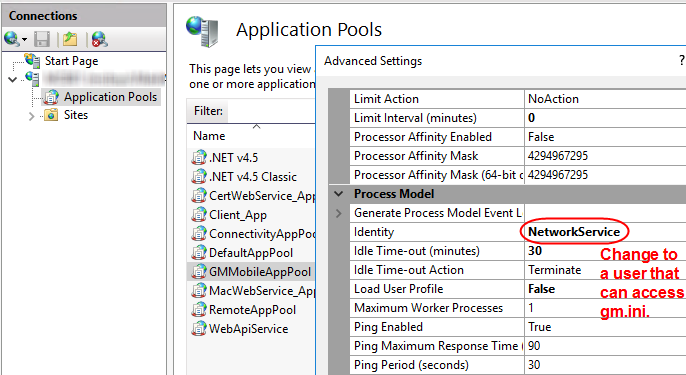Select the DefaultAppPool entry

(251, 253)
